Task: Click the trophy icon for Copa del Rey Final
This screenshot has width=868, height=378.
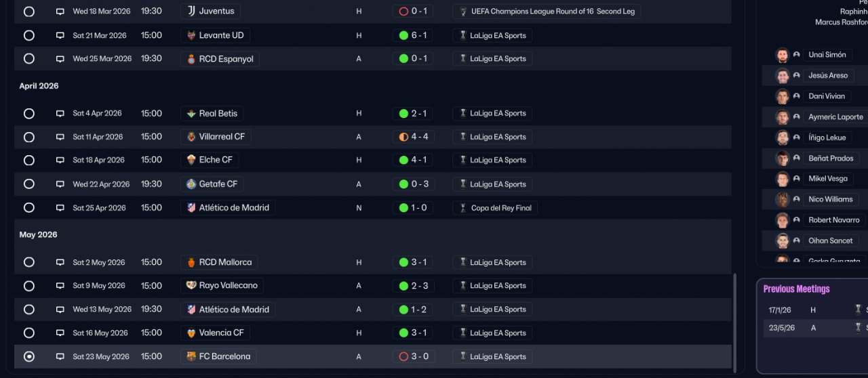Action: [x=463, y=208]
